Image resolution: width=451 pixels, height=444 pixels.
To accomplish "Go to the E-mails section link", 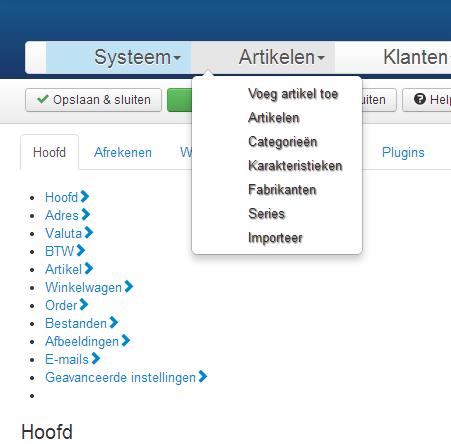I will [67, 359].
